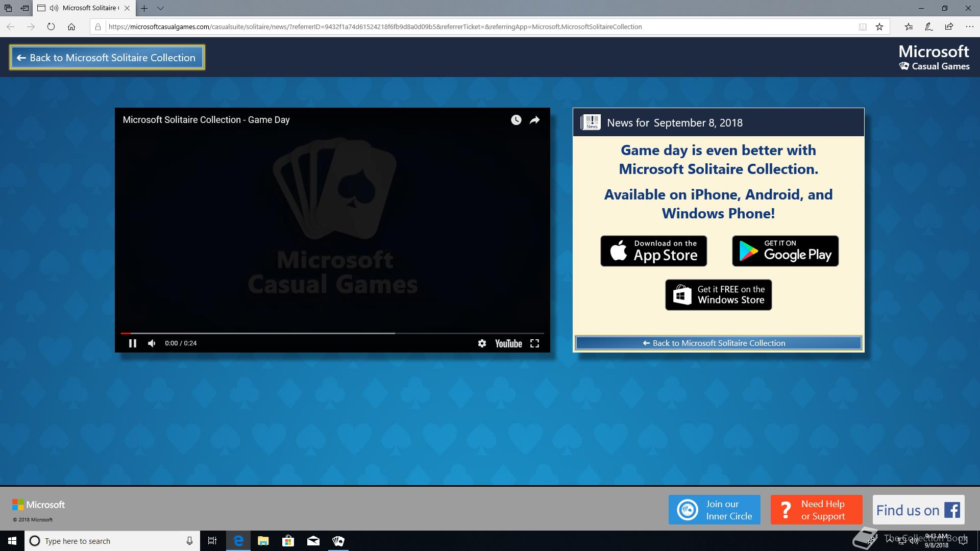Viewport: 980px width, 551px height.
Task: Open the Favorites hub icon
Action: [x=909, y=27]
